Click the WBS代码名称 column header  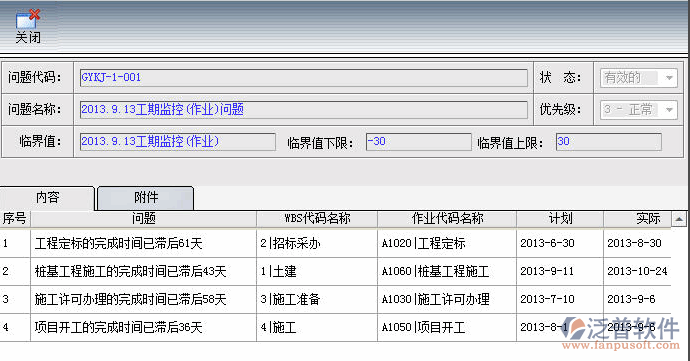tap(317, 219)
